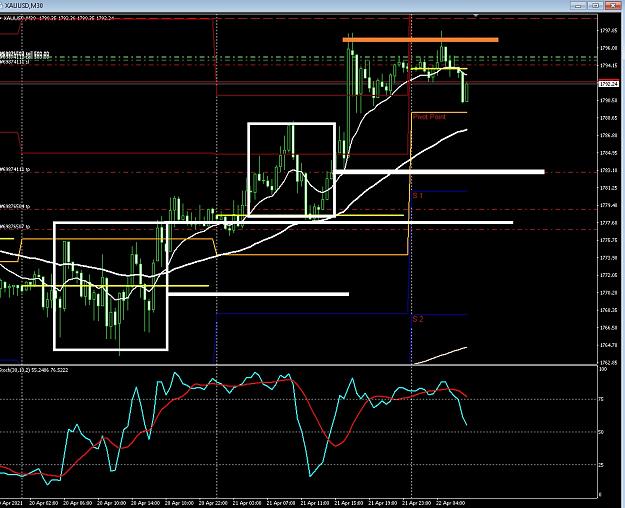Select the XAUUSD,M30 window title
The height and width of the screenshot is (508, 625).
(x=25, y=6)
